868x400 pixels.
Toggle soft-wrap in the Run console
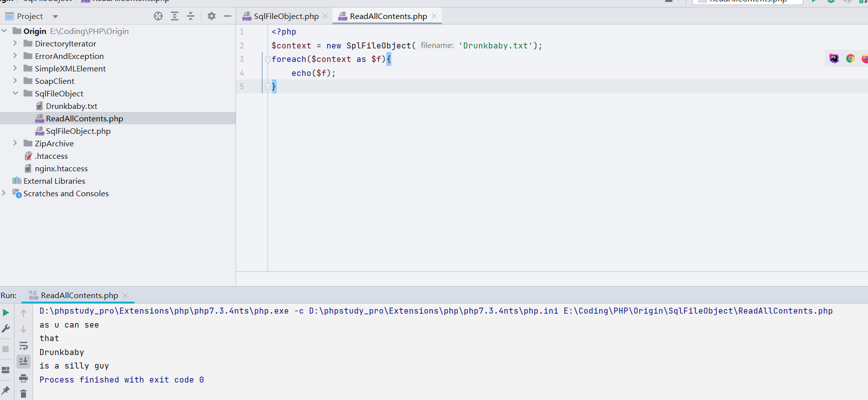tap(23, 346)
